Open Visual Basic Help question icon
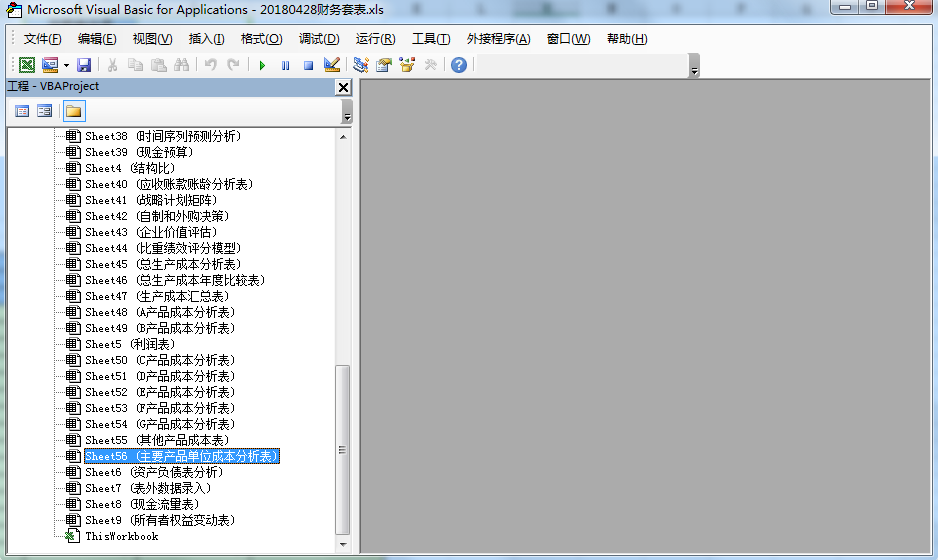Image resolution: width=938 pixels, height=560 pixels. (459, 65)
